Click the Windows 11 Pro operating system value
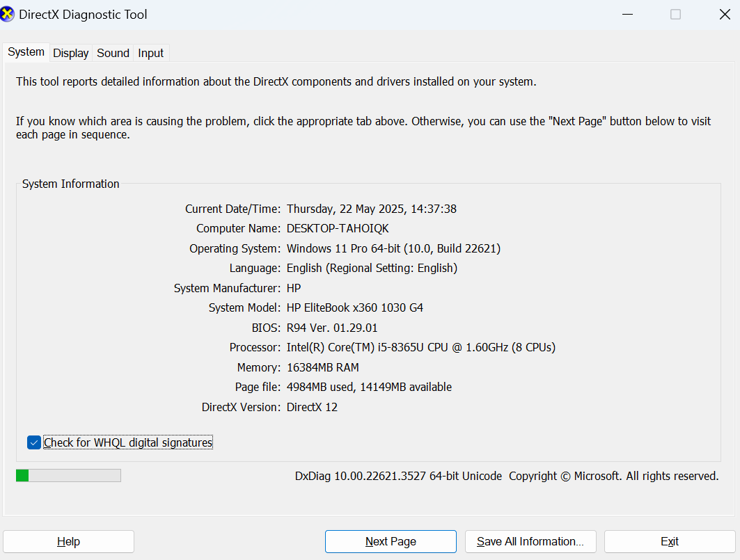This screenshot has width=740, height=560. pyautogui.click(x=393, y=248)
